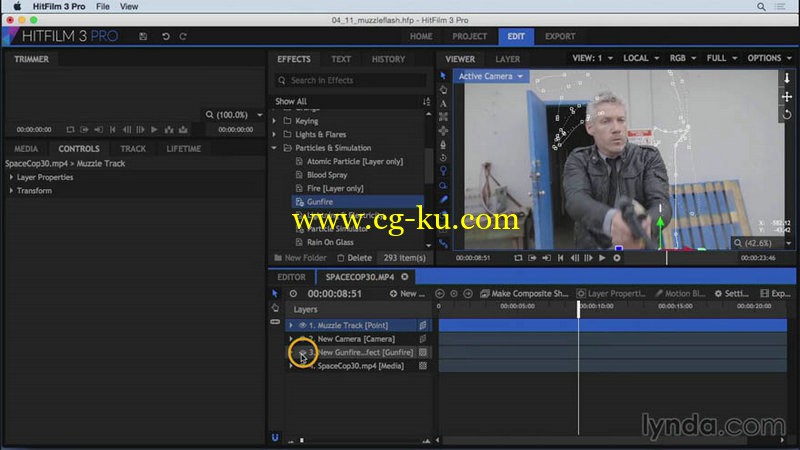
Task: Collapse the Particles & Simulation folder
Action: tap(274, 148)
